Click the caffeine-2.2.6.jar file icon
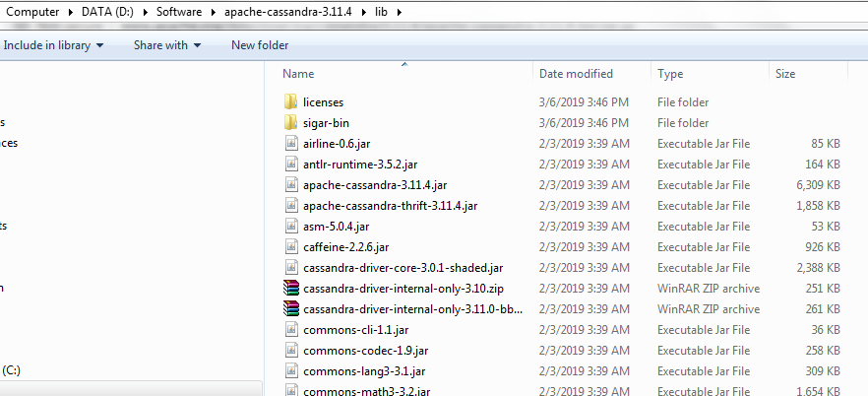 [291, 247]
